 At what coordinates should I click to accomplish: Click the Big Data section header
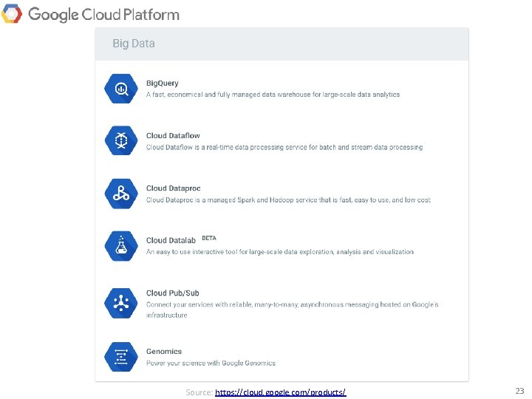tap(282, 44)
